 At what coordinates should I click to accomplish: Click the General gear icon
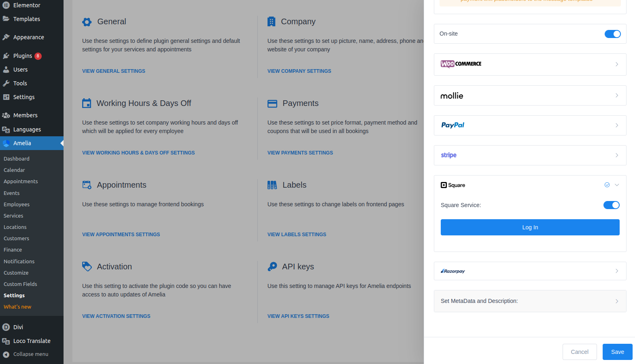coord(87,22)
